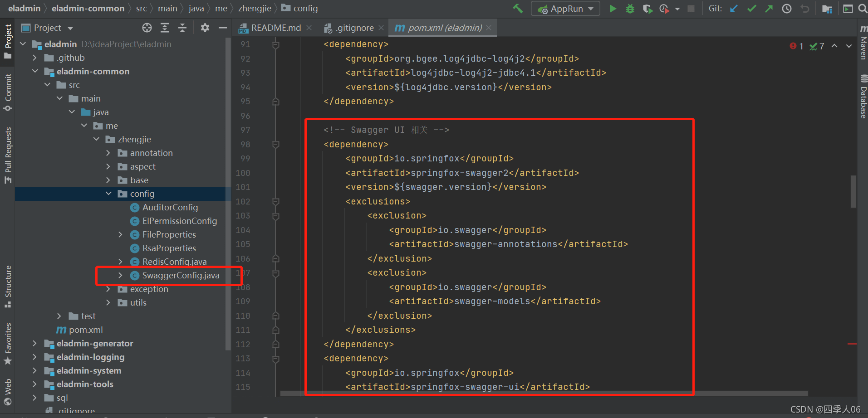Toggle the Structure tool window
The image size is (868, 418).
pos(8,287)
